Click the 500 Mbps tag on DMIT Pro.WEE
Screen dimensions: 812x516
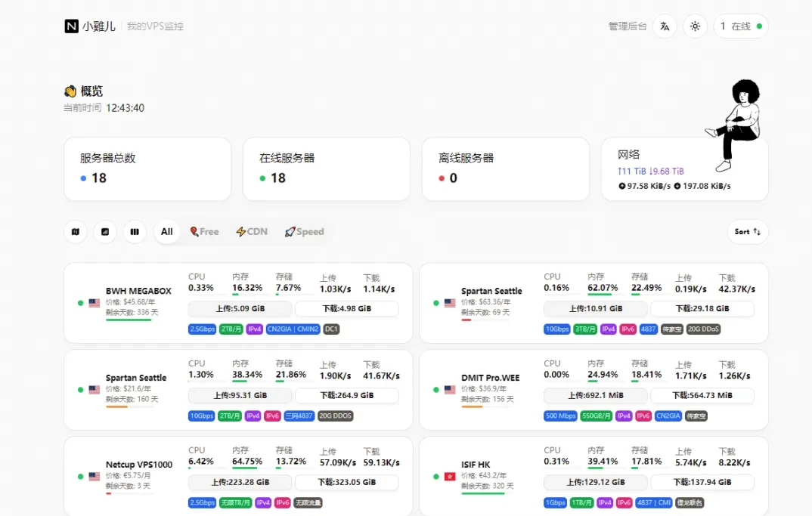pyautogui.click(x=560, y=416)
